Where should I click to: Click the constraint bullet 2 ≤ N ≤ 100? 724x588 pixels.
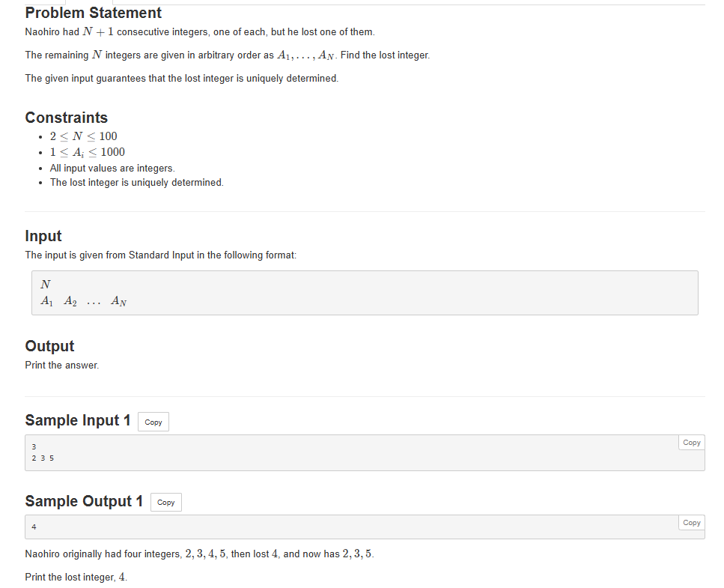click(x=83, y=136)
